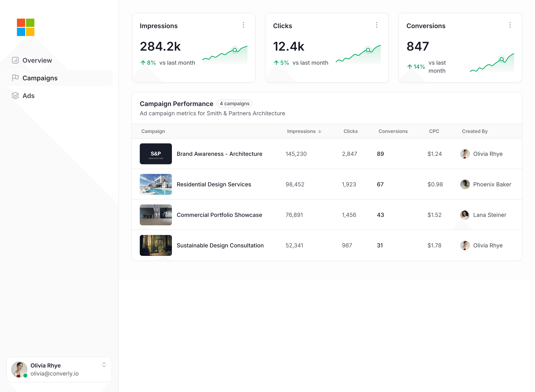Open Brand Awareness - Architecture campaign
Screen dimensions: 535x392
click(219, 154)
